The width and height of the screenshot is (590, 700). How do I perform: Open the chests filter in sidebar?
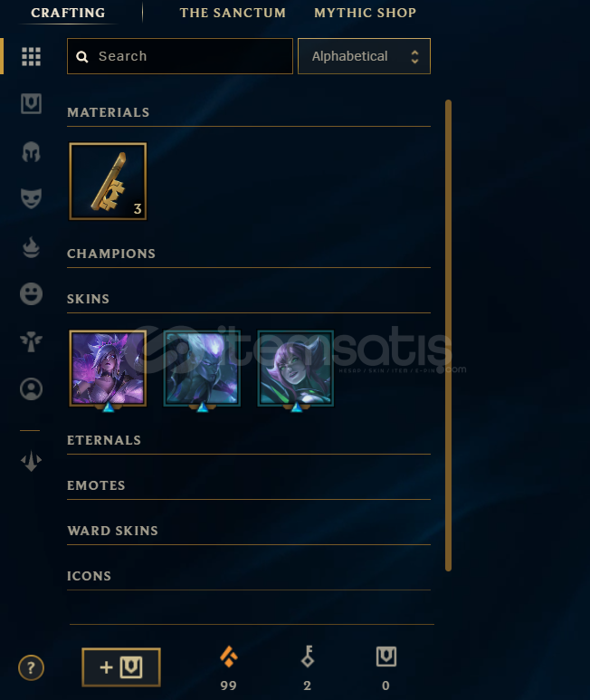tap(31, 103)
